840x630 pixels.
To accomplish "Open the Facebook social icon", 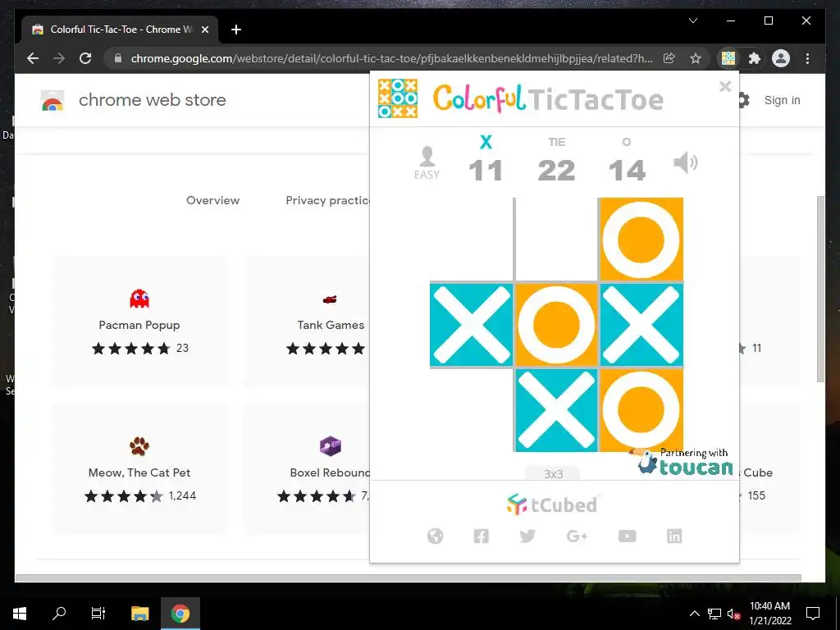I will pyautogui.click(x=481, y=536).
